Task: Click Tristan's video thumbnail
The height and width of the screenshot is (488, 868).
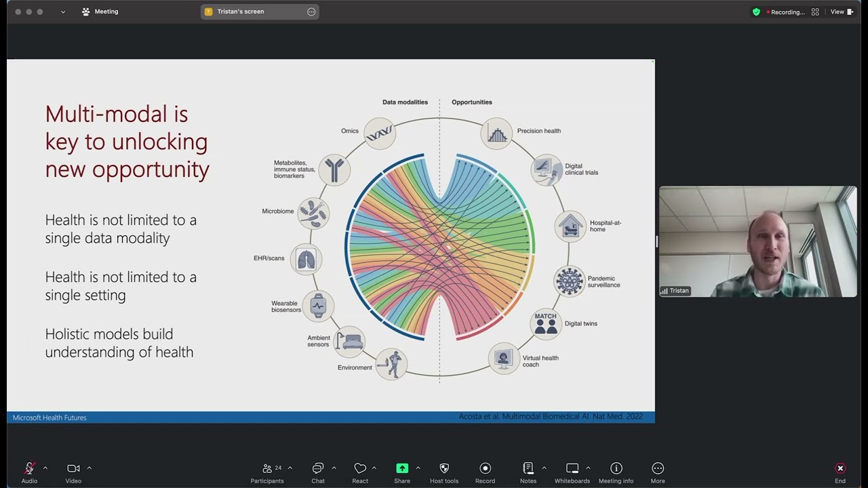Action: (x=757, y=242)
